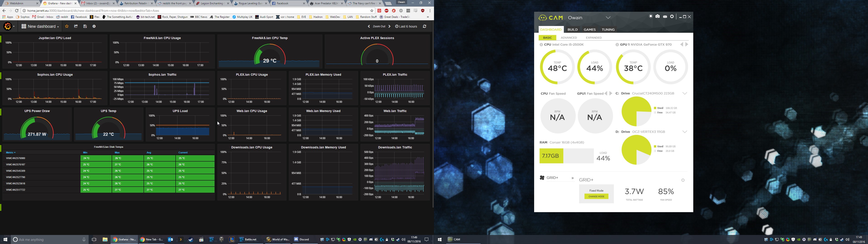Shift Grafana time range backward
Viewport: 868px width, 244px height.
click(x=369, y=26)
